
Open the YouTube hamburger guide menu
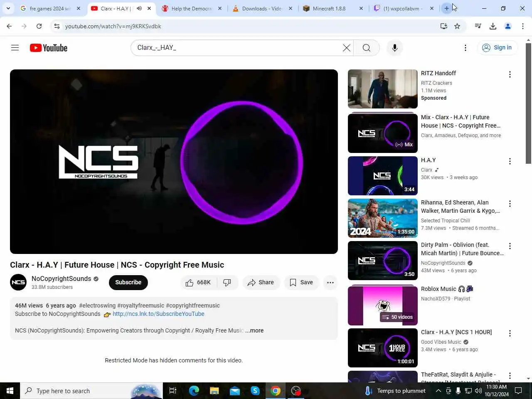(x=15, y=48)
